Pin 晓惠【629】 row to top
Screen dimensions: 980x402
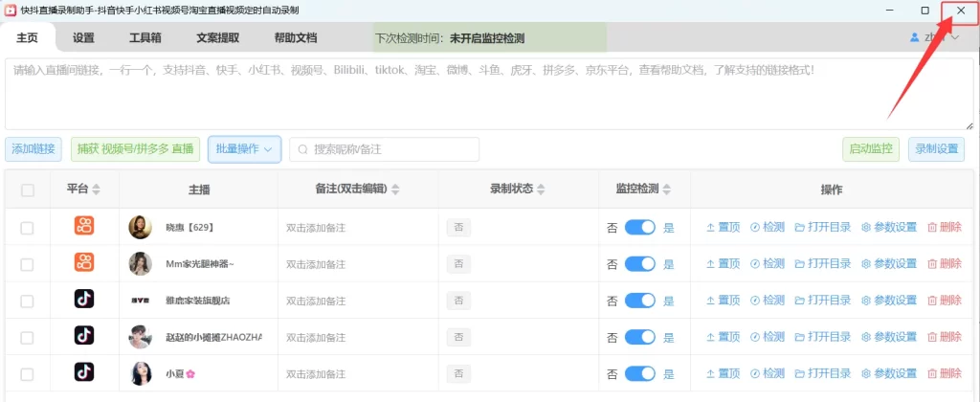coord(724,228)
